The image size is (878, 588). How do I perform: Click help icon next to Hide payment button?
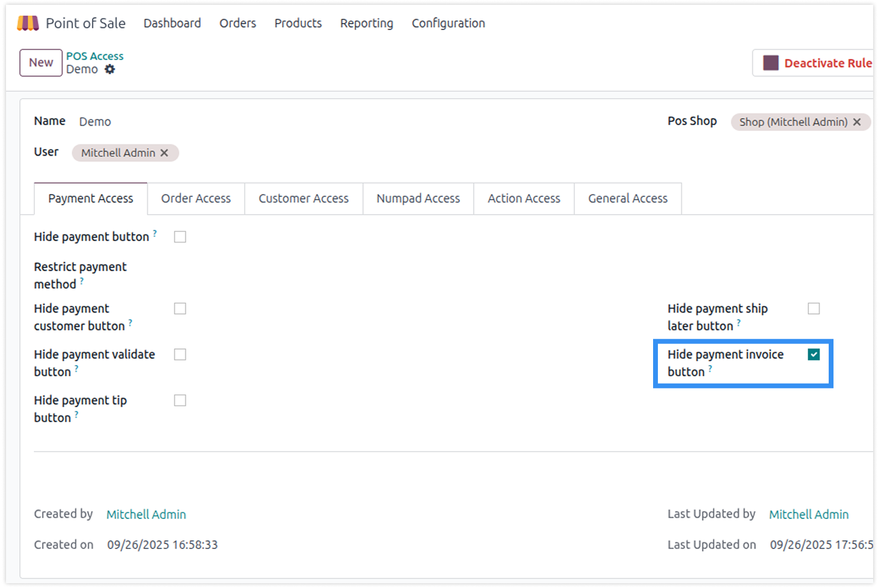(x=155, y=233)
